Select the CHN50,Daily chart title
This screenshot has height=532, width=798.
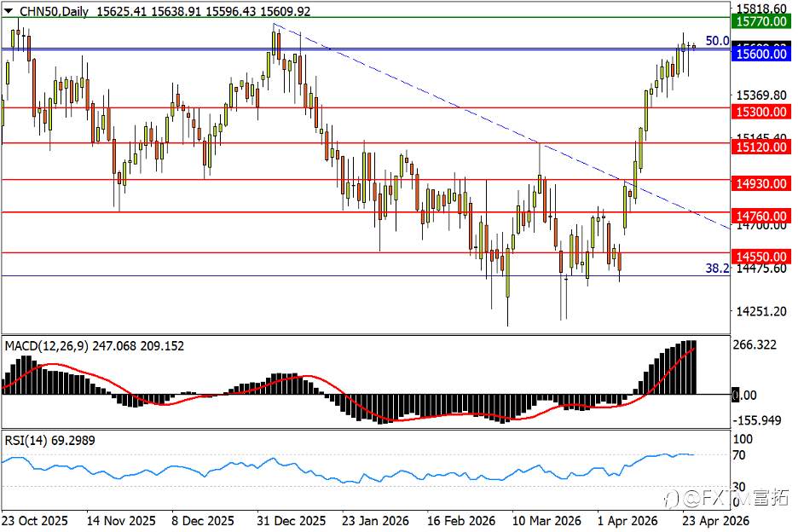pos(54,11)
